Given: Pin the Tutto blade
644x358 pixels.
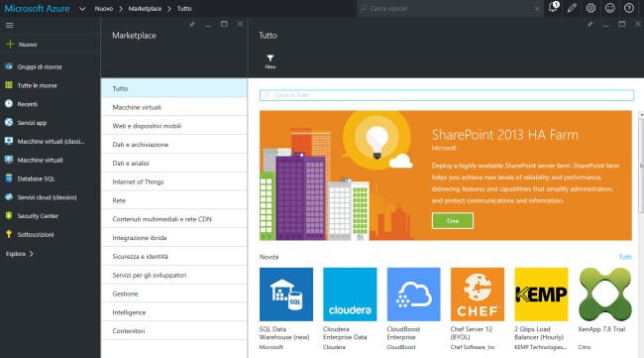Looking at the screenshot, I should click(590, 24).
